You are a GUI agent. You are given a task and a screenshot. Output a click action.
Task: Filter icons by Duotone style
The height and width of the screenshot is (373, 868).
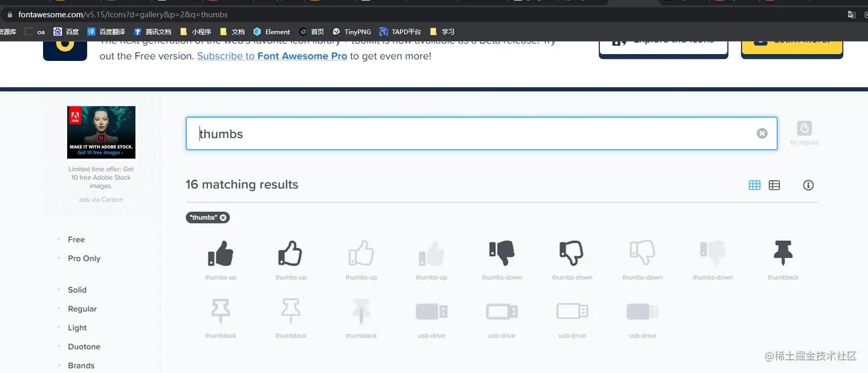click(x=84, y=347)
